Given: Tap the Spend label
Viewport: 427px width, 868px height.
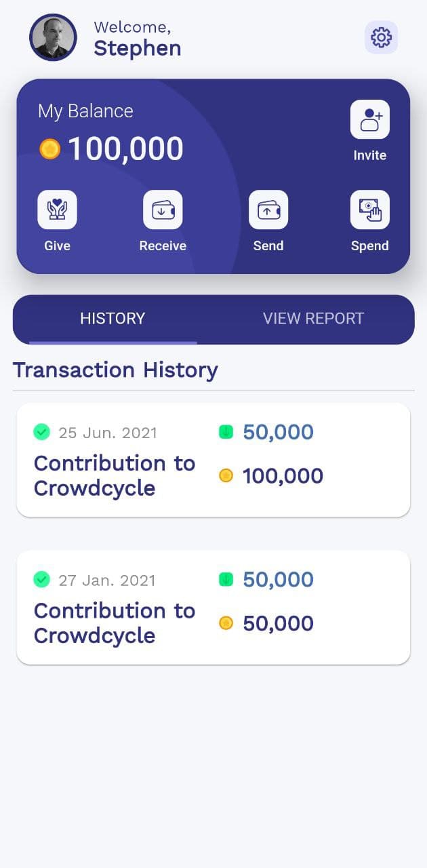Looking at the screenshot, I should (370, 246).
